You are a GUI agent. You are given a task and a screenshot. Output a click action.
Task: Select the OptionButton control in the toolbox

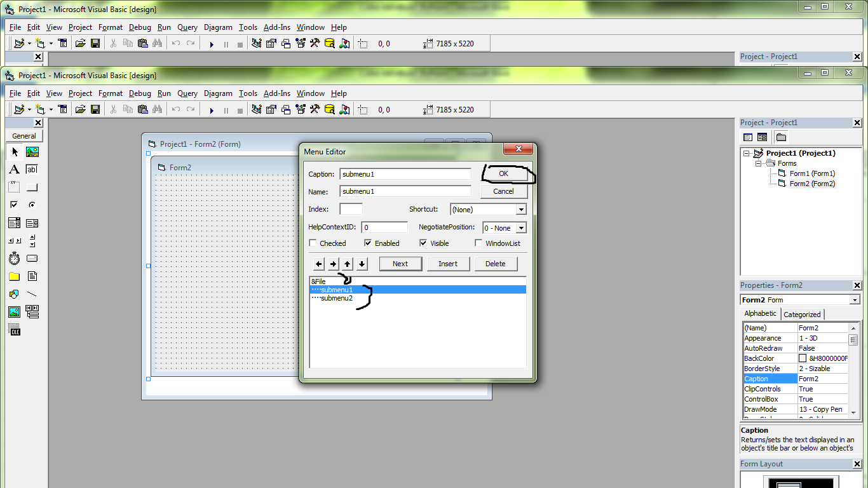click(x=32, y=205)
